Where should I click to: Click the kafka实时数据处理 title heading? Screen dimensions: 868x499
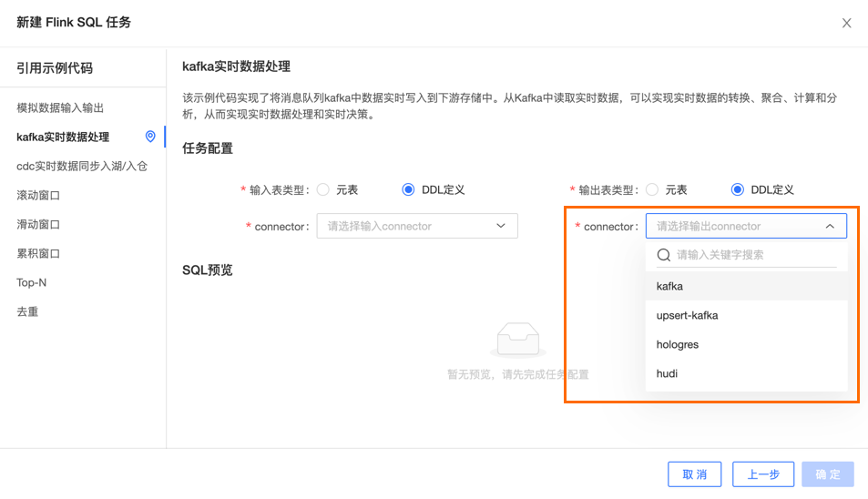pyautogui.click(x=237, y=66)
